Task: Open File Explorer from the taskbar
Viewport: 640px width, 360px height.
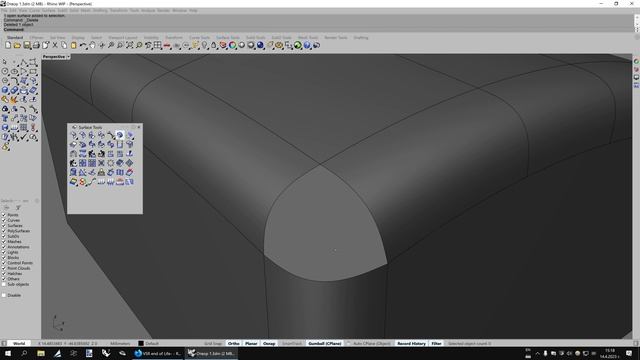Action: [41, 353]
